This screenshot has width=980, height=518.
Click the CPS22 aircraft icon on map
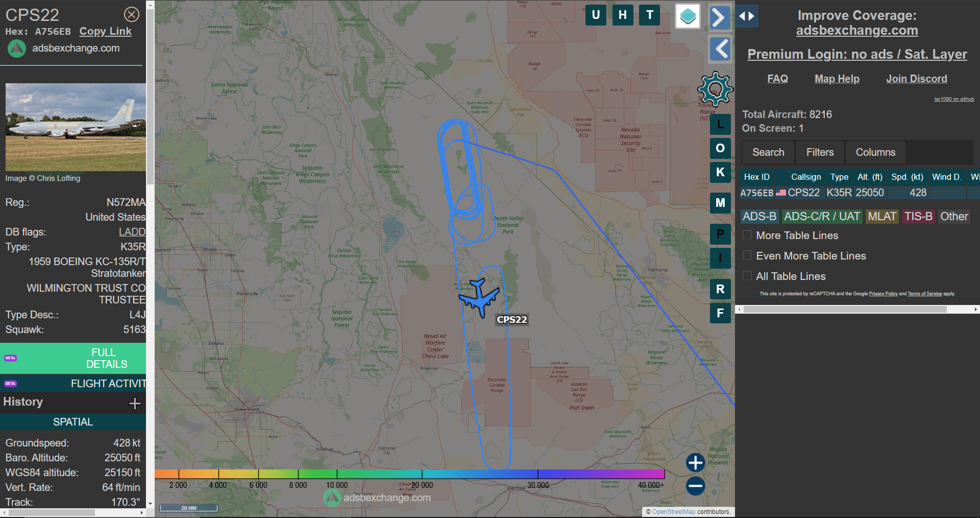pyautogui.click(x=479, y=298)
